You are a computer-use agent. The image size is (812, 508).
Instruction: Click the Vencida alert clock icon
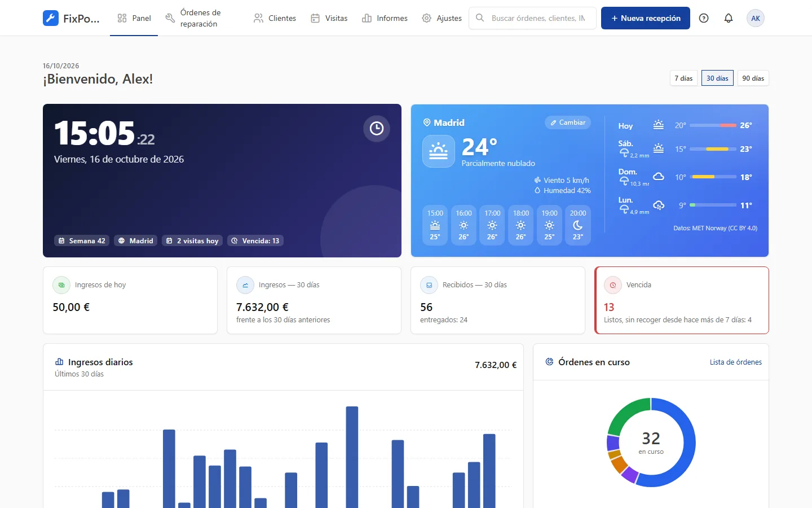pos(613,285)
